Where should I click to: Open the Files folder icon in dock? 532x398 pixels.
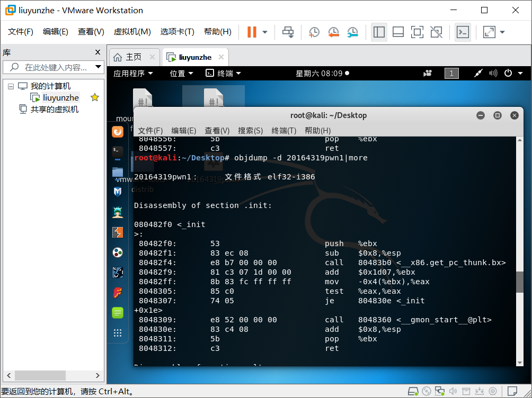118,172
